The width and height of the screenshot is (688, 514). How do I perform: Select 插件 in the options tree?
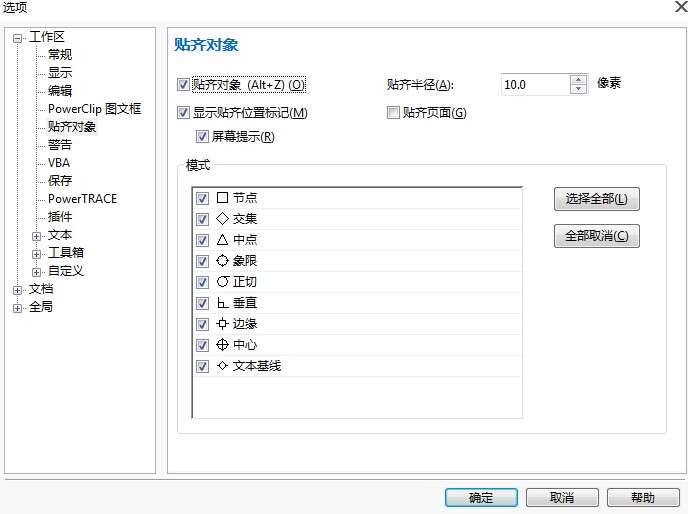(60, 216)
